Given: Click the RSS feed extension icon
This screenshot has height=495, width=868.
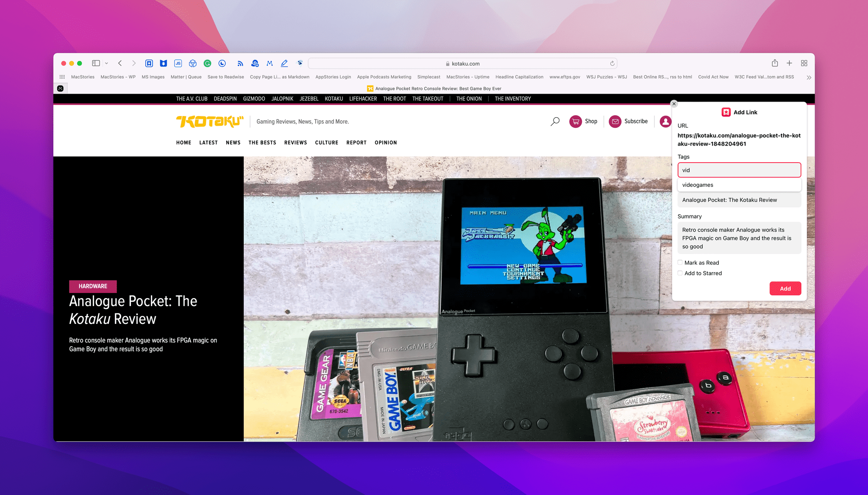Looking at the screenshot, I should click(x=240, y=63).
